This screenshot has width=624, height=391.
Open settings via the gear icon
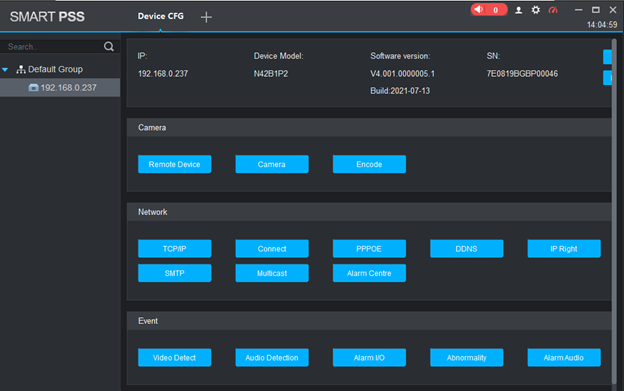[x=536, y=10]
